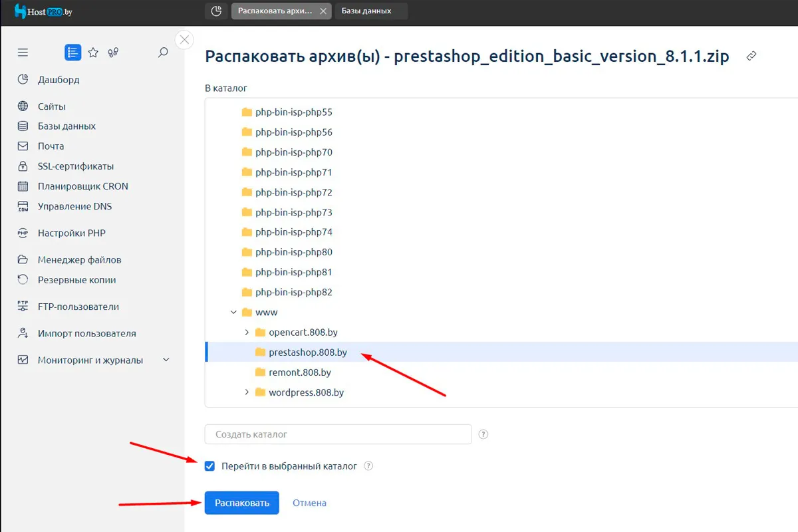Open "FTP-пользователи" in the sidebar
The width and height of the screenshot is (798, 532).
tap(78, 307)
